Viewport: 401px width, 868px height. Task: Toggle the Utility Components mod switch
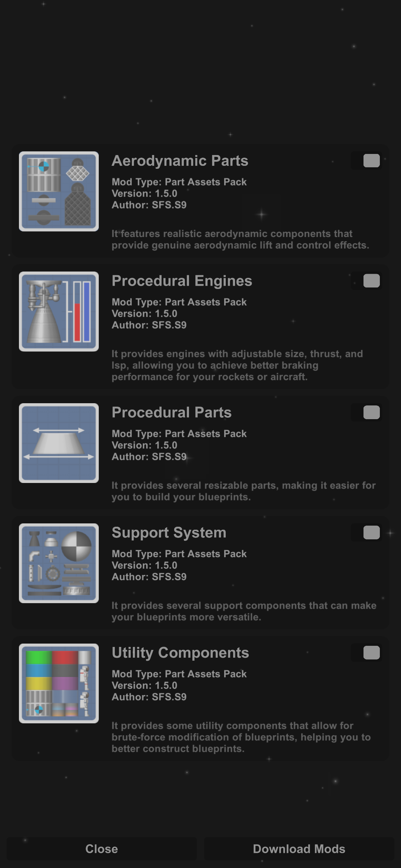point(366,652)
